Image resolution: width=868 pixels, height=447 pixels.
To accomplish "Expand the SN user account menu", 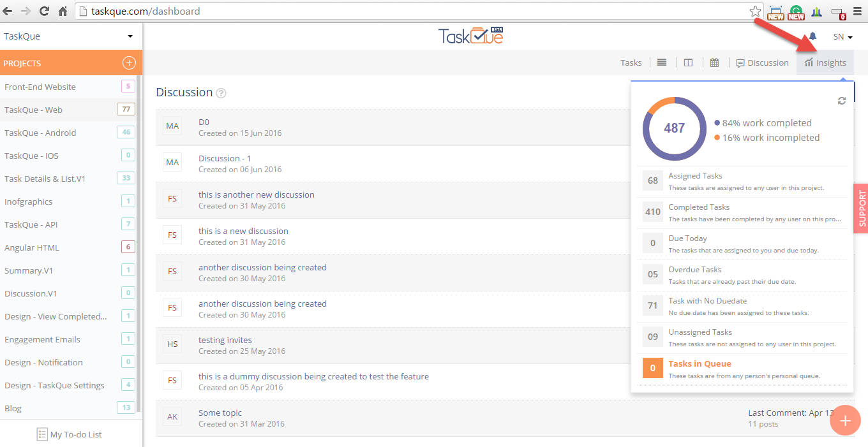I will tap(842, 37).
